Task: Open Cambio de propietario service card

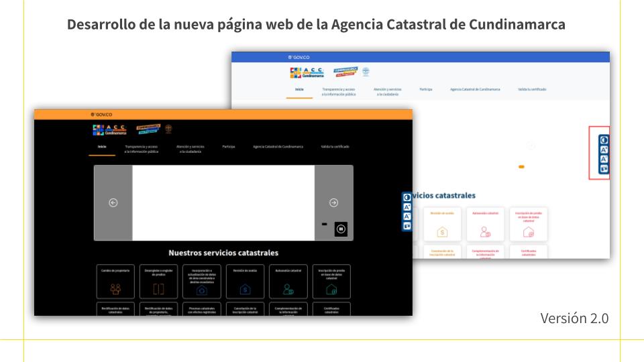Action: coord(115,282)
